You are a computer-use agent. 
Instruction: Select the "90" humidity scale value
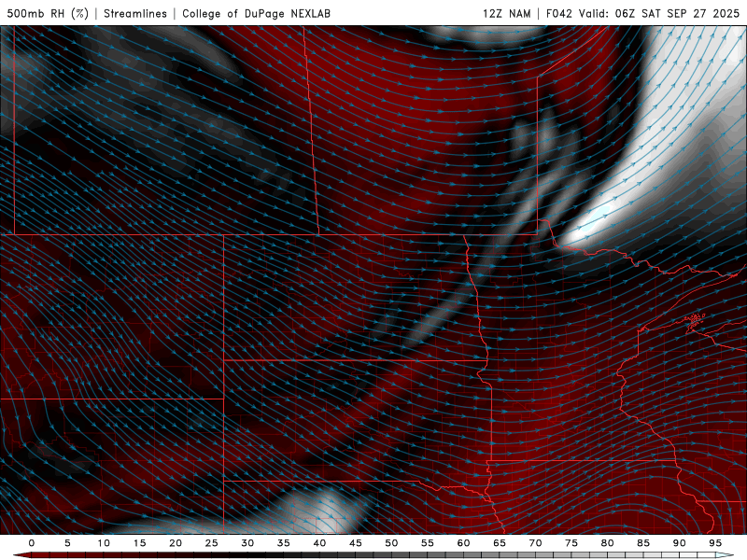(x=680, y=543)
